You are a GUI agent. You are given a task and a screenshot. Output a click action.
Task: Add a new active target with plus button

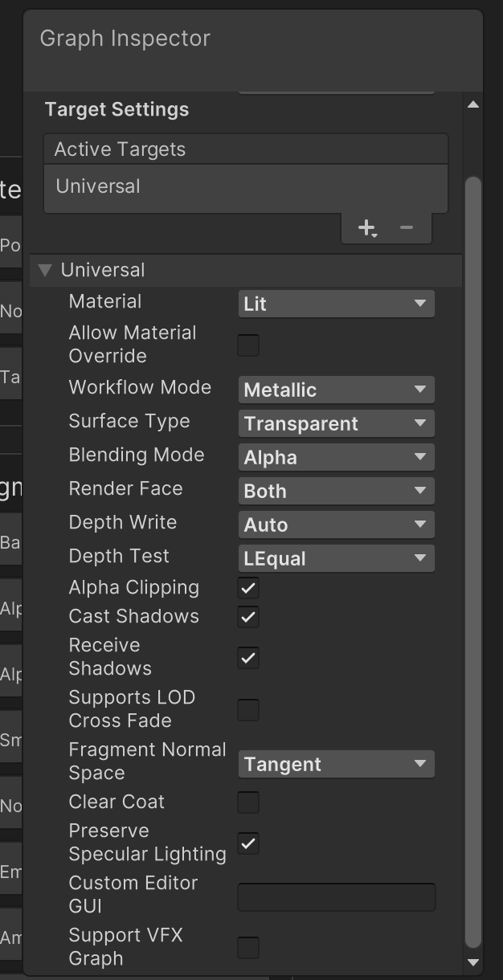pyautogui.click(x=367, y=228)
